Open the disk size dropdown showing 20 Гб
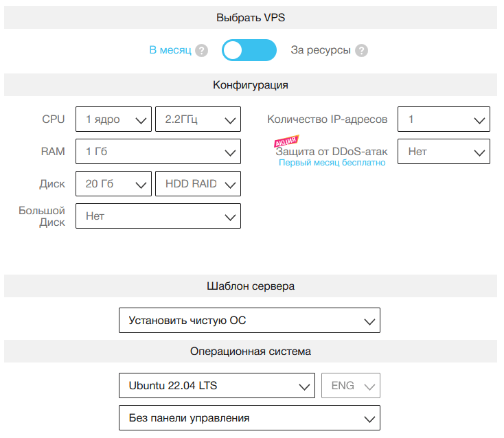Viewport: 504px width, 438px height. point(113,184)
